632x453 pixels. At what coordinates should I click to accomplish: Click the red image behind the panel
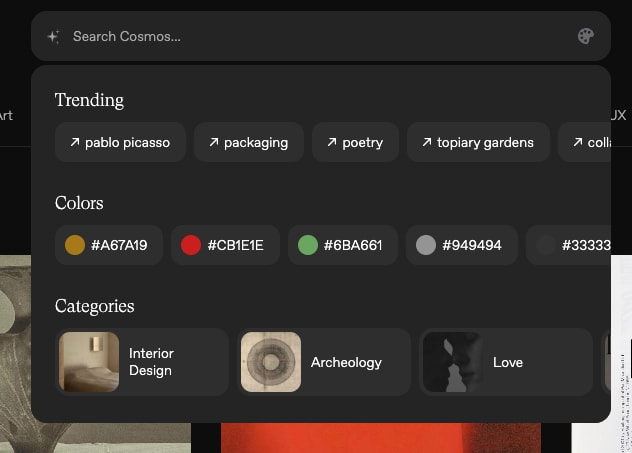click(381, 438)
